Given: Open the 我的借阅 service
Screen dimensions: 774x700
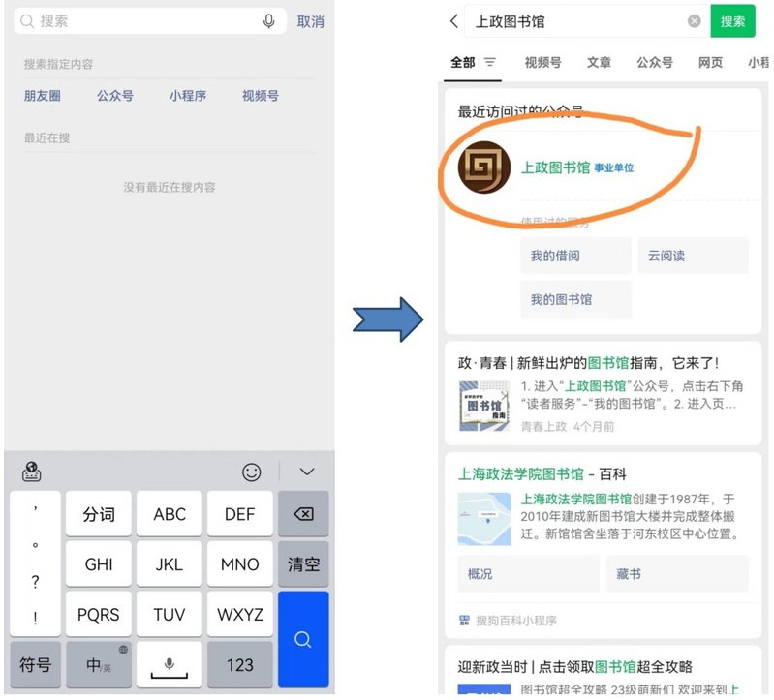Looking at the screenshot, I should [x=575, y=256].
